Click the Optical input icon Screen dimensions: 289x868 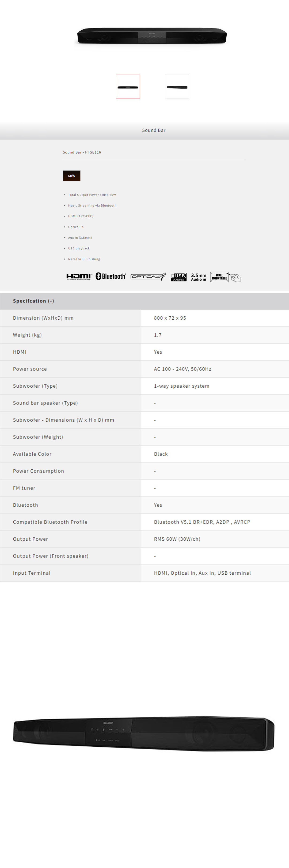[x=148, y=277]
